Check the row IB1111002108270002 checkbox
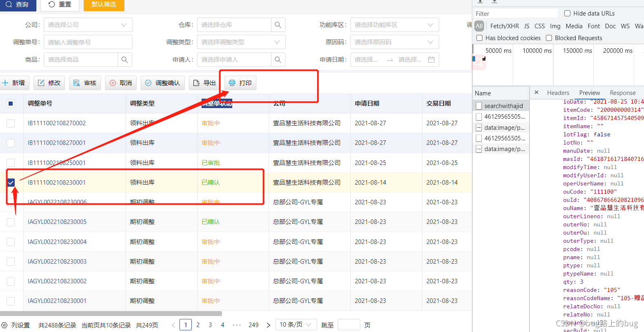This screenshot has height=332, width=644. click(x=11, y=123)
